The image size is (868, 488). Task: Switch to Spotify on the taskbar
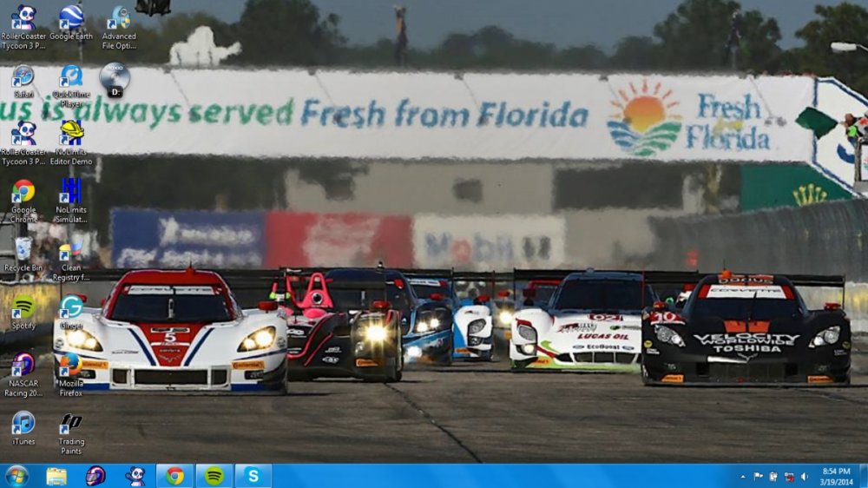[214, 477]
